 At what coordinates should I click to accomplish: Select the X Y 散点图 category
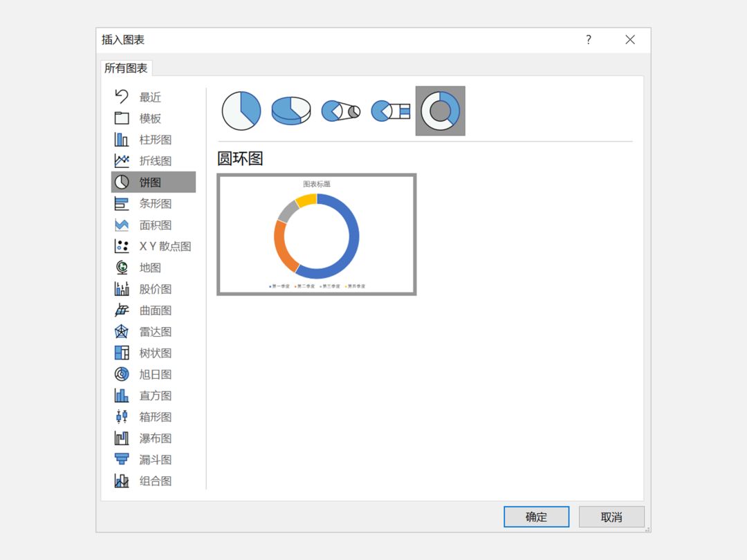pyautogui.click(x=154, y=246)
